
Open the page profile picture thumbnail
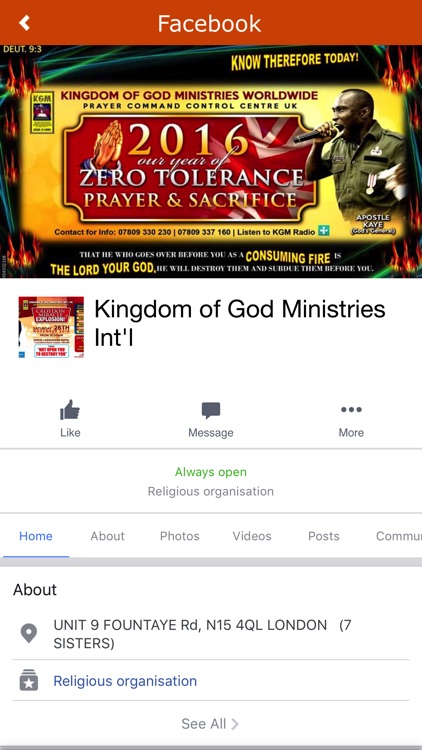coord(51,327)
